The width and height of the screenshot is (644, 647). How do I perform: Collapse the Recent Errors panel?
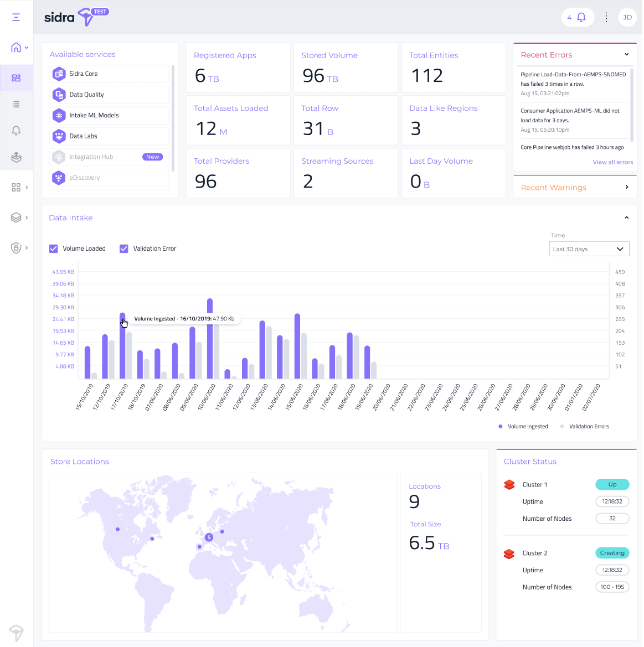pos(626,54)
